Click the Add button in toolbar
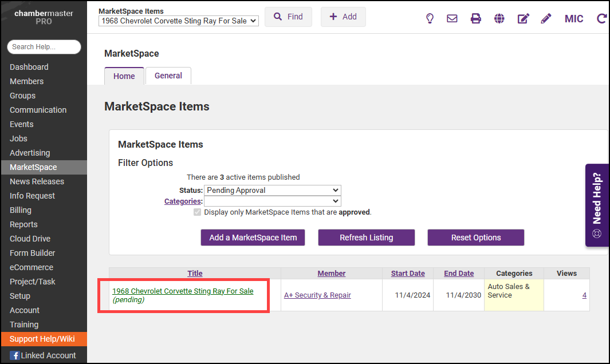This screenshot has width=610, height=364. point(343,17)
